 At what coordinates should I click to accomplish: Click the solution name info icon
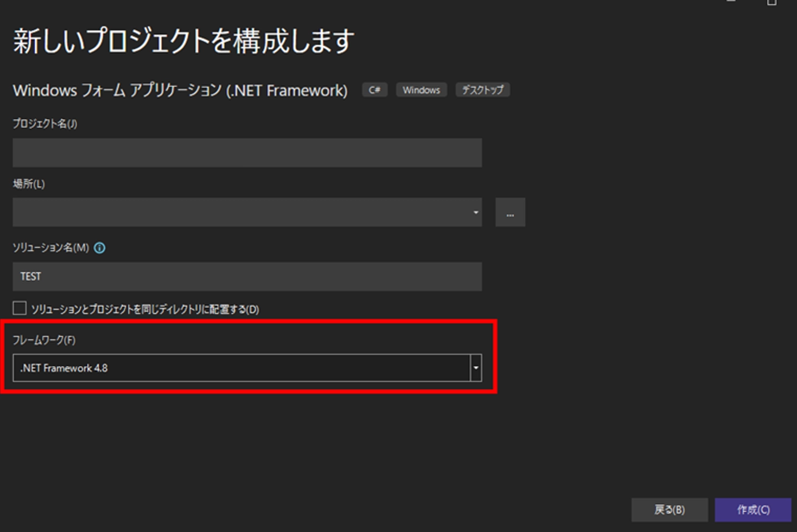pos(100,248)
